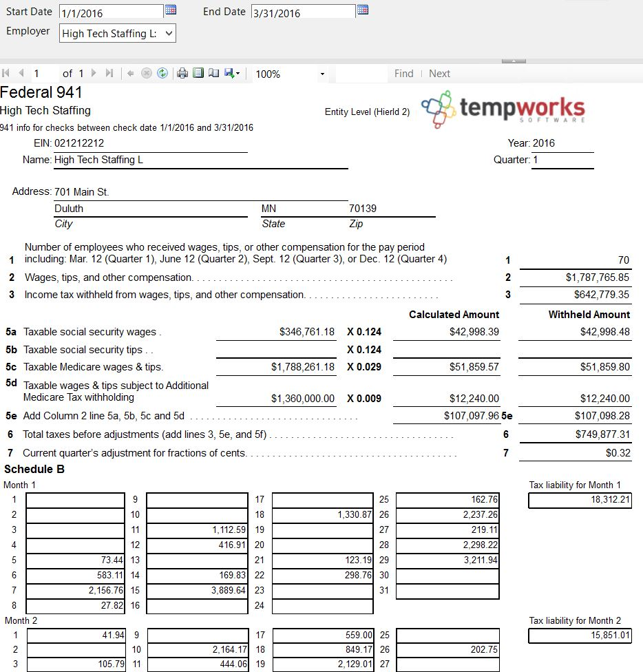Screen dimensions: 643x672
Task: Stop report rendering
Action: (147, 74)
